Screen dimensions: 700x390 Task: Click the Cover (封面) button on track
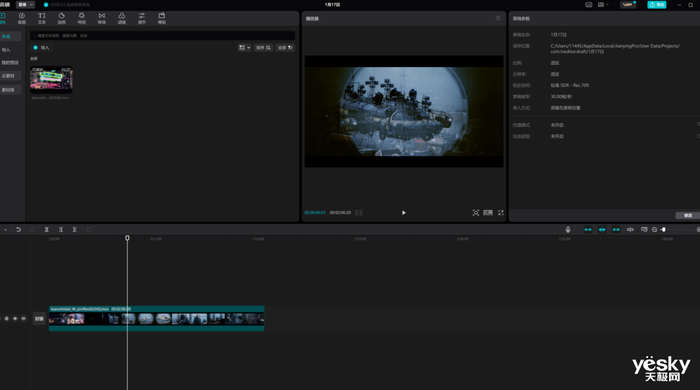click(x=39, y=319)
